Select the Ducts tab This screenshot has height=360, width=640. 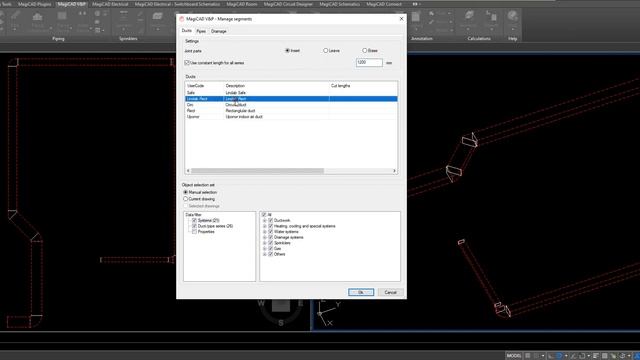tap(187, 31)
